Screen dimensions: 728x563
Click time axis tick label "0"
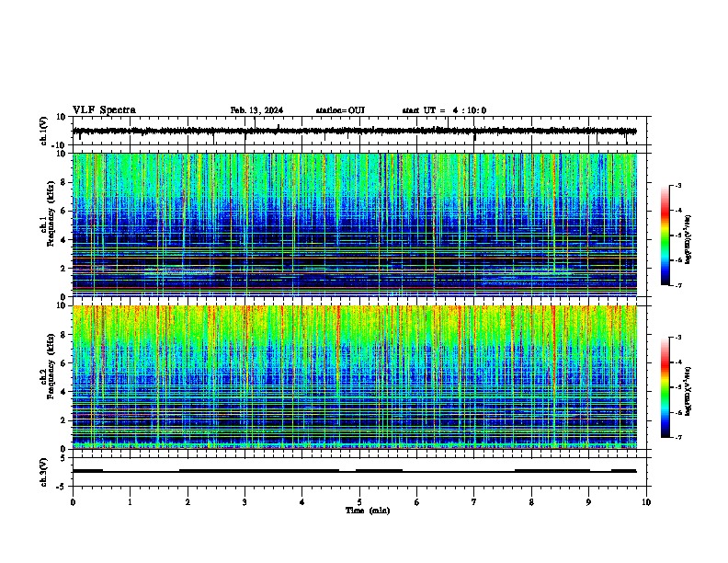point(73,502)
